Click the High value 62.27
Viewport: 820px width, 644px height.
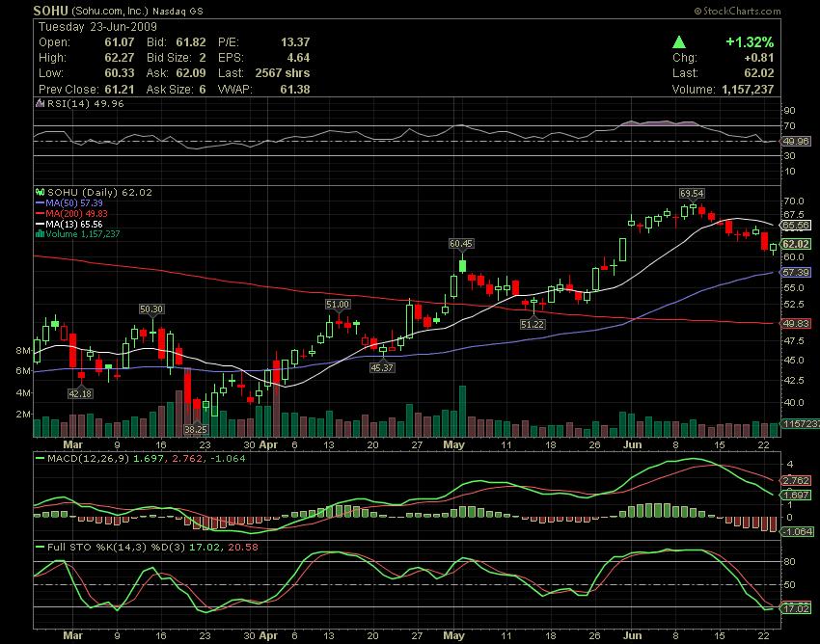pyautogui.click(x=120, y=58)
